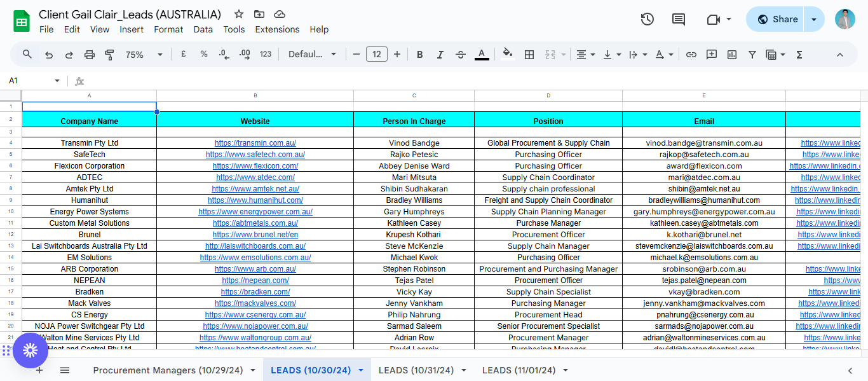868x381 pixels.
Task: Redo the last action
Action: (x=69, y=55)
